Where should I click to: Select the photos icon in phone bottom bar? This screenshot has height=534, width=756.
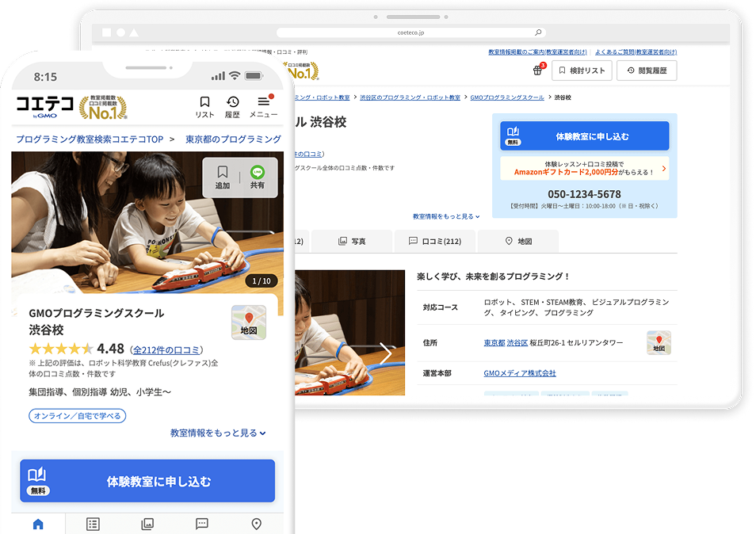(147, 524)
